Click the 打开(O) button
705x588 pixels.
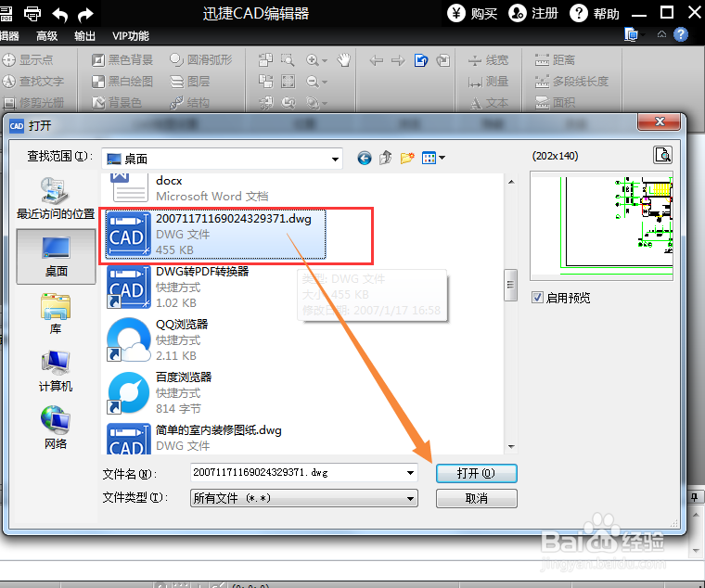tap(476, 473)
